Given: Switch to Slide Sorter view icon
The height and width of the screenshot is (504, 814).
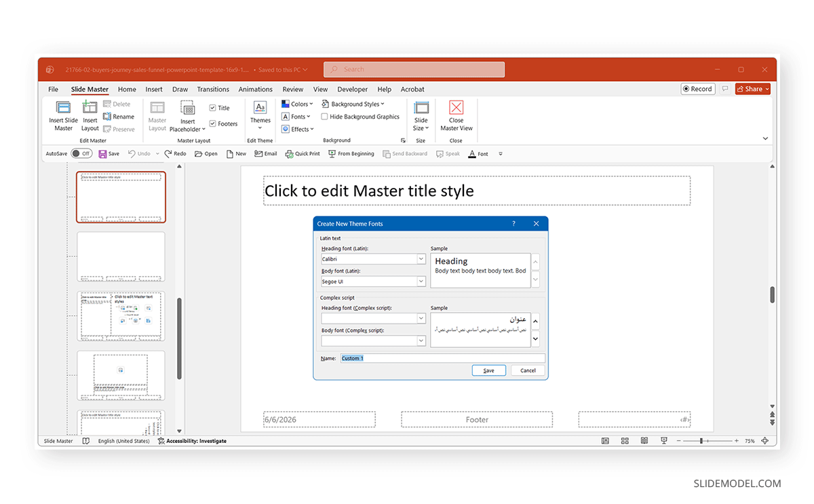Looking at the screenshot, I should click(625, 441).
